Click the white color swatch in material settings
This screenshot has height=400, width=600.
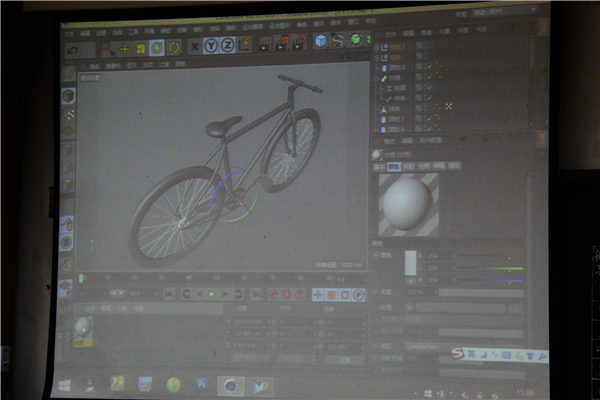tap(410, 262)
